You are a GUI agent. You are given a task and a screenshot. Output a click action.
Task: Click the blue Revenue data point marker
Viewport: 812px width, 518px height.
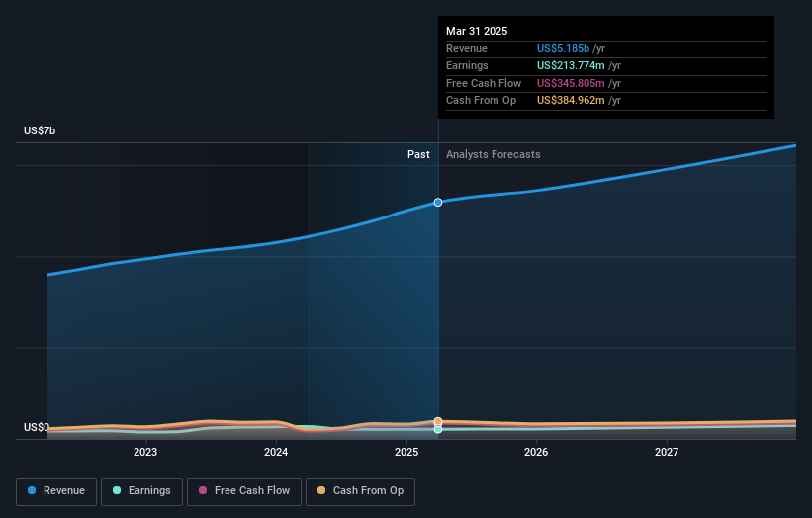pos(438,203)
